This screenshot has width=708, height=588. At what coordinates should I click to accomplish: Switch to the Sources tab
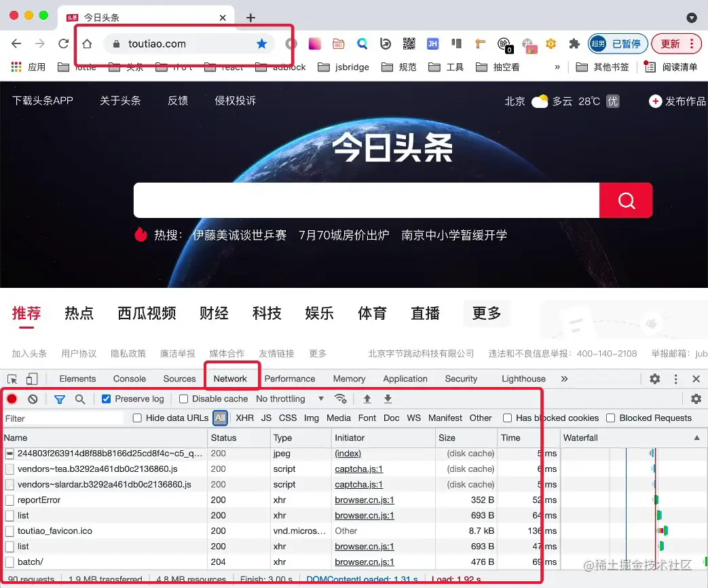(180, 379)
